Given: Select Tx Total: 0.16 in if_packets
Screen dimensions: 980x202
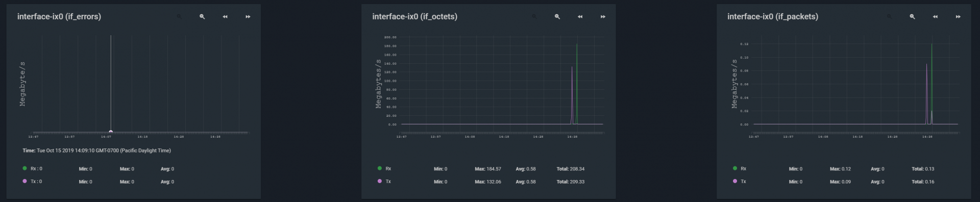Looking at the screenshot, I should (923, 182).
